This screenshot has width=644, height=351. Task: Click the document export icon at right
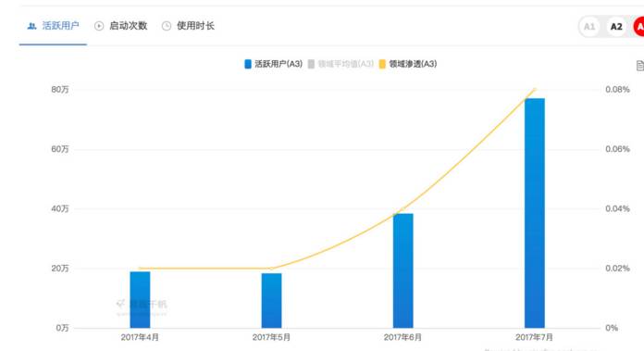(x=640, y=66)
